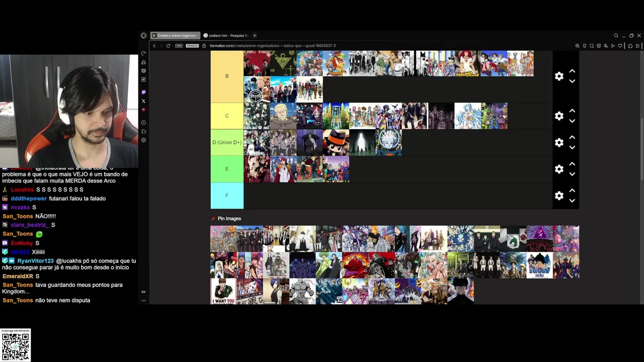Click the Pin Images label
The width and height of the screenshot is (644, 362).
[x=229, y=219]
